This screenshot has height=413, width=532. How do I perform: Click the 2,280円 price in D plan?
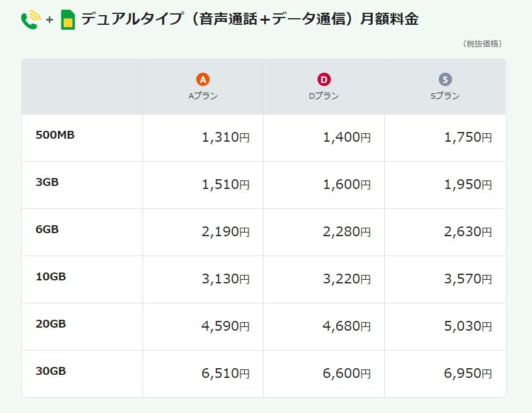347,232
